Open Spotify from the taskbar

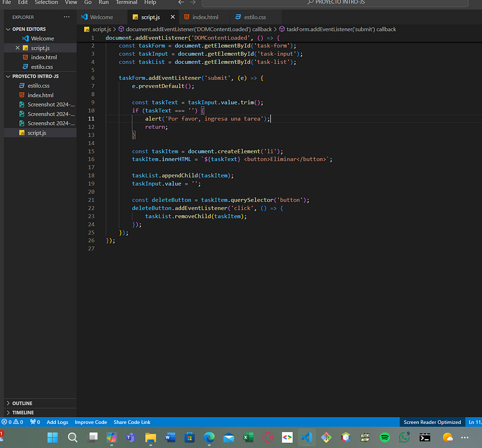pyautogui.click(x=384, y=437)
